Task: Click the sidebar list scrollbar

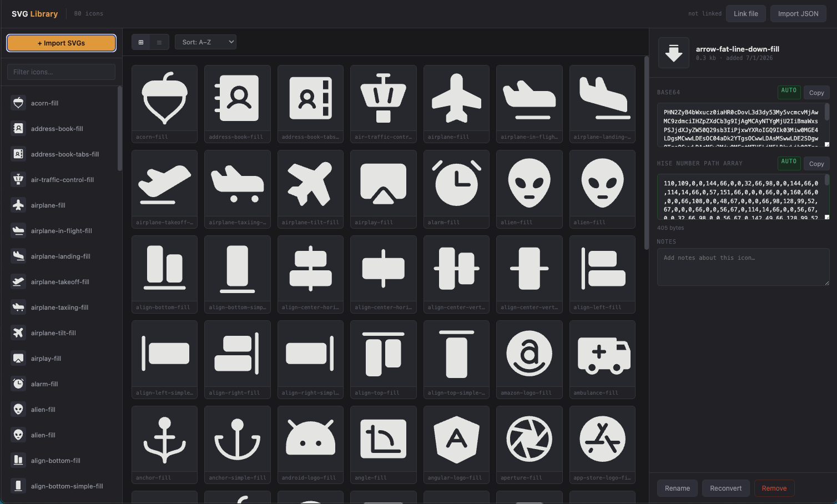Action: tap(119, 128)
